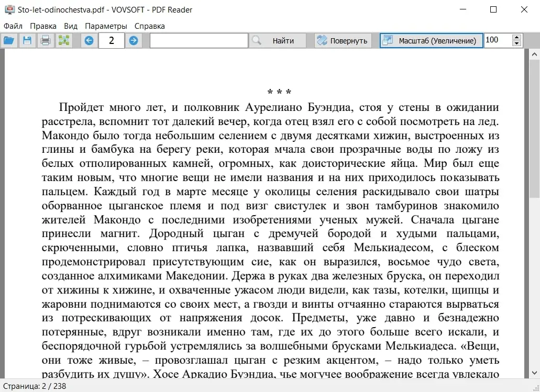Screen dimensions: 540x392
Task: Open the Справка menu
Action: (x=149, y=26)
